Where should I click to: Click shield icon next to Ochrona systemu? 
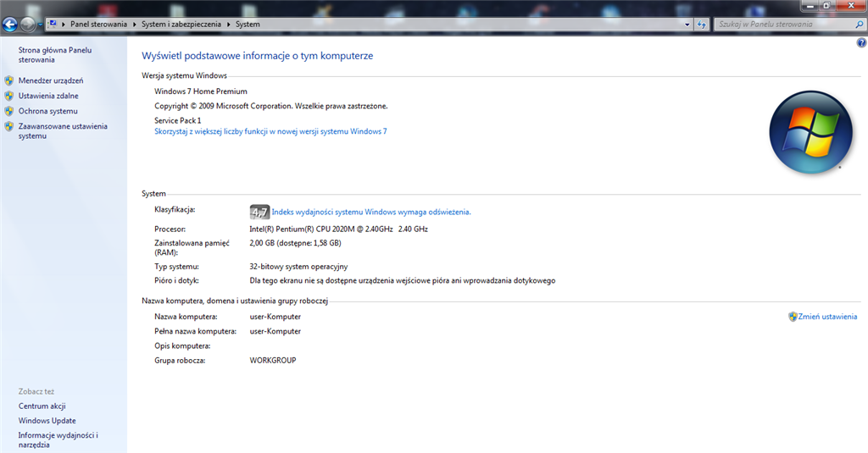point(8,111)
